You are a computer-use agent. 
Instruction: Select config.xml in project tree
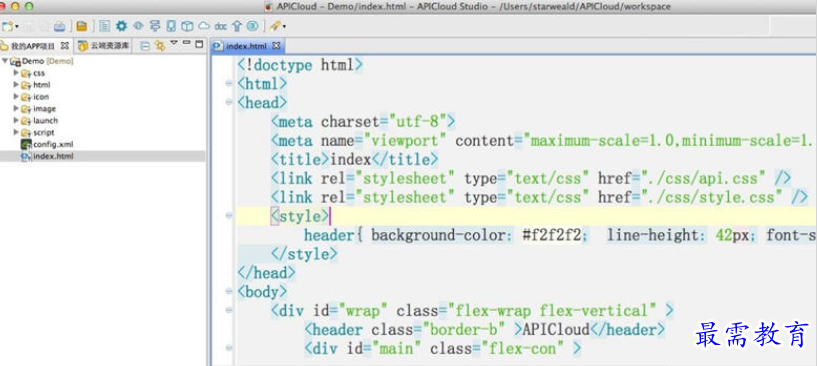pyautogui.click(x=53, y=144)
